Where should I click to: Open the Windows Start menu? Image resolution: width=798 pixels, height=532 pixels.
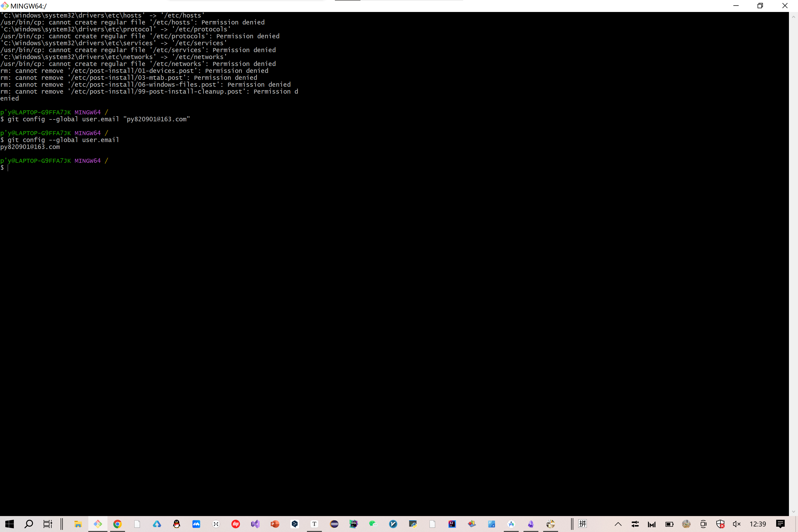coord(10,524)
